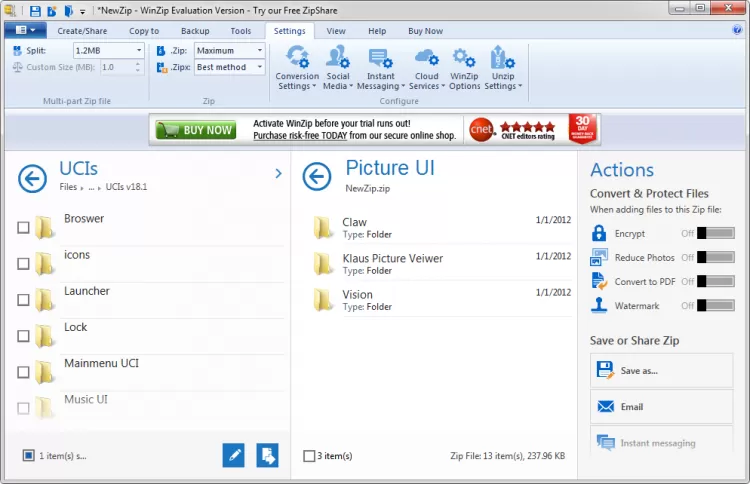The width and height of the screenshot is (750, 484).
Task: Click the second quick-access toolbar icon
Action: [x=52, y=11]
